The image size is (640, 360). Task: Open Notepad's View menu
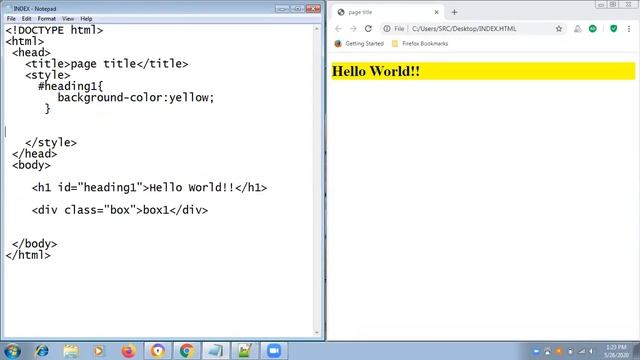coord(68,19)
